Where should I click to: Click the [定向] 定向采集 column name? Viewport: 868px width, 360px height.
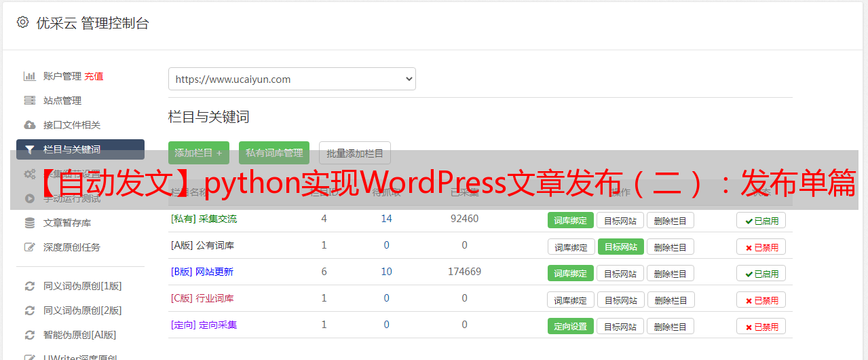click(x=204, y=325)
